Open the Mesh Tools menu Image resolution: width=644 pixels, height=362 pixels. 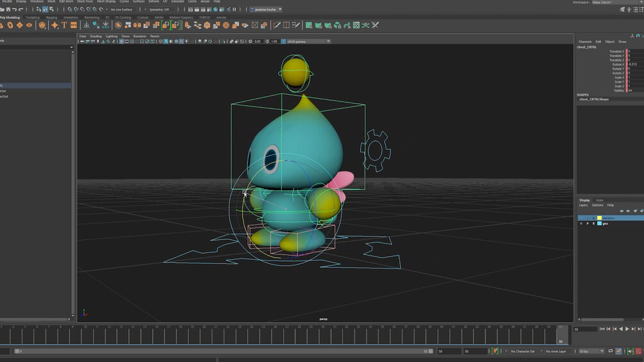tap(85, 2)
